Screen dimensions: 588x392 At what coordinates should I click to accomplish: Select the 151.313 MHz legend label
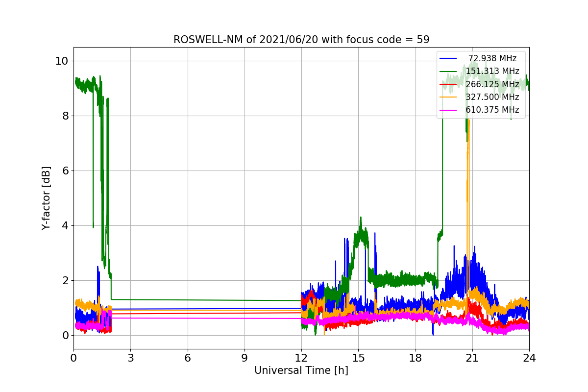[x=492, y=71]
